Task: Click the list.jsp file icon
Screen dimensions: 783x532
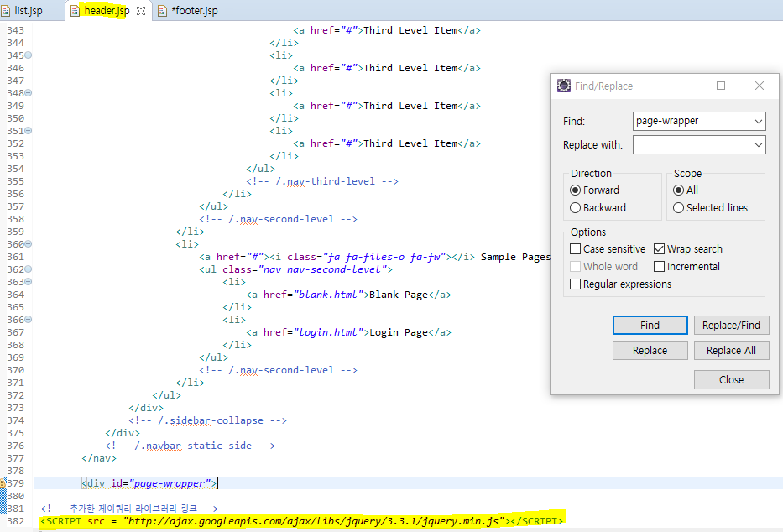Action: 6,11
